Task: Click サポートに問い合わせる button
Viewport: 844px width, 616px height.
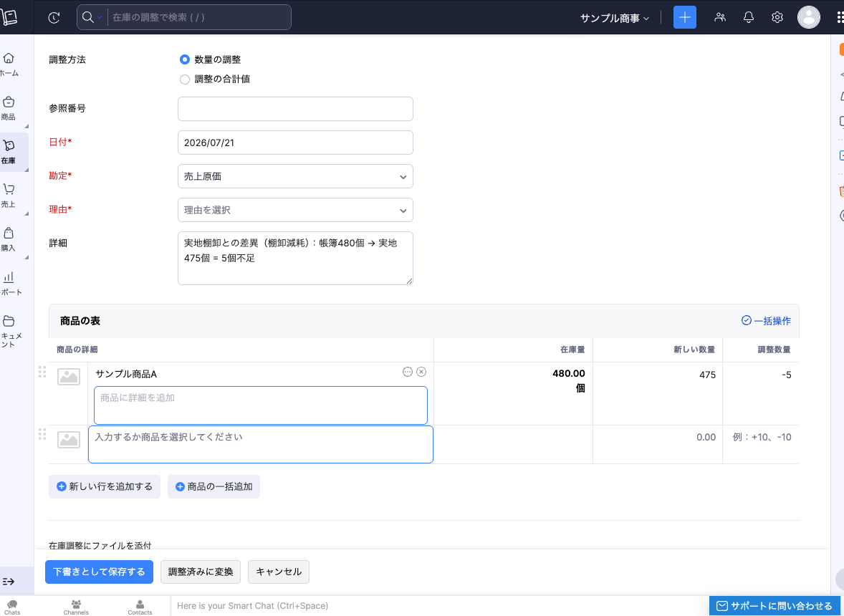Action: [775, 606]
